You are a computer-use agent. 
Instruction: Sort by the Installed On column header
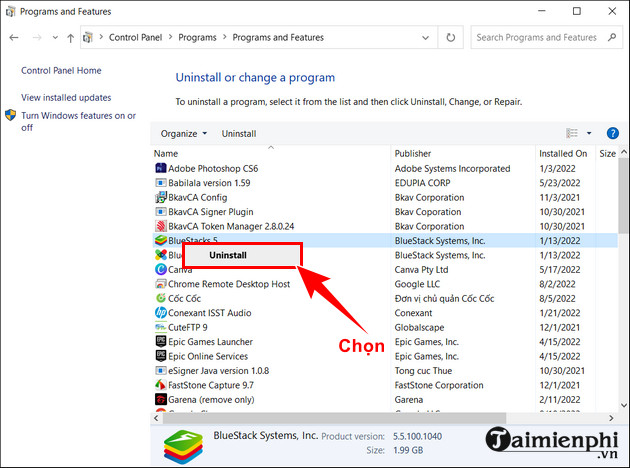pos(563,153)
